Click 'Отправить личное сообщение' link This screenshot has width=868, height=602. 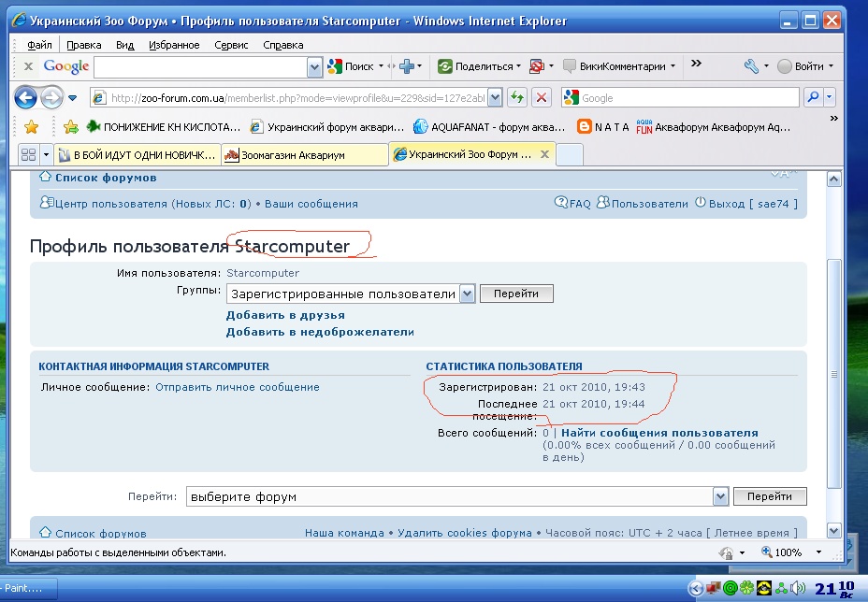coord(237,387)
